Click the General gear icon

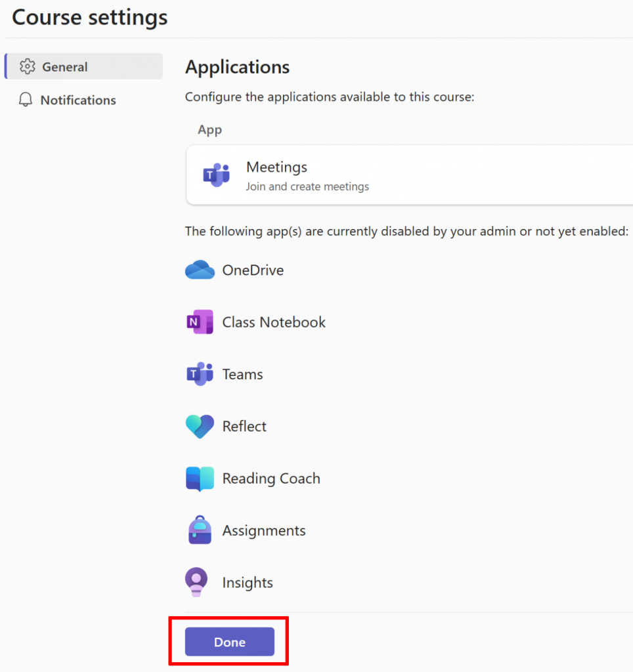[27, 67]
